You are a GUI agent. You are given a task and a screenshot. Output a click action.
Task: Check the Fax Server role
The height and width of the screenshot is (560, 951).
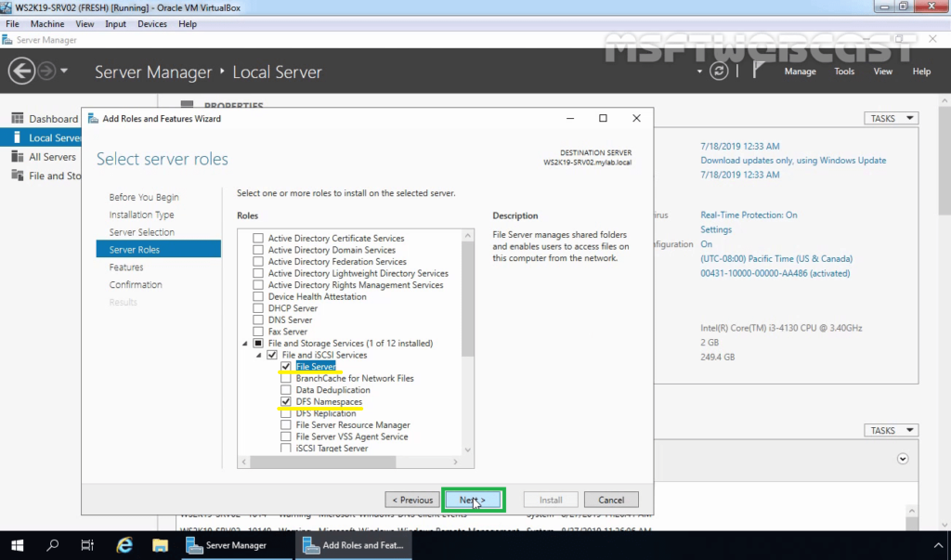(x=258, y=332)
